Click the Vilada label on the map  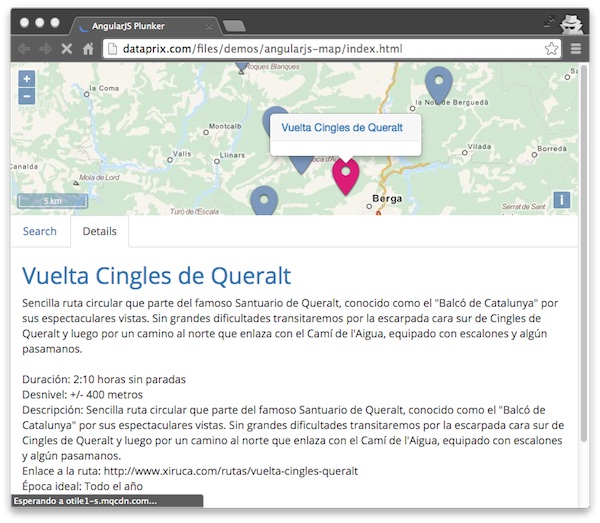coord(479,147)
